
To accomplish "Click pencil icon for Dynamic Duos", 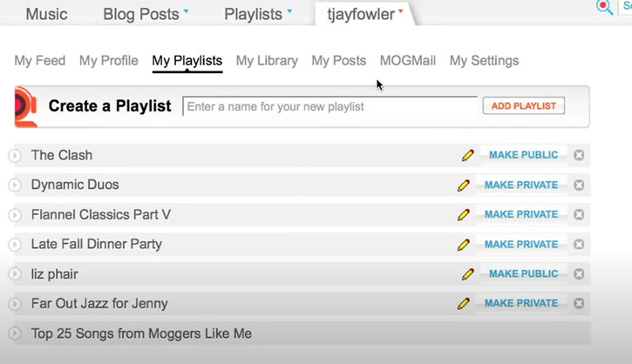I will pos(464,185).
